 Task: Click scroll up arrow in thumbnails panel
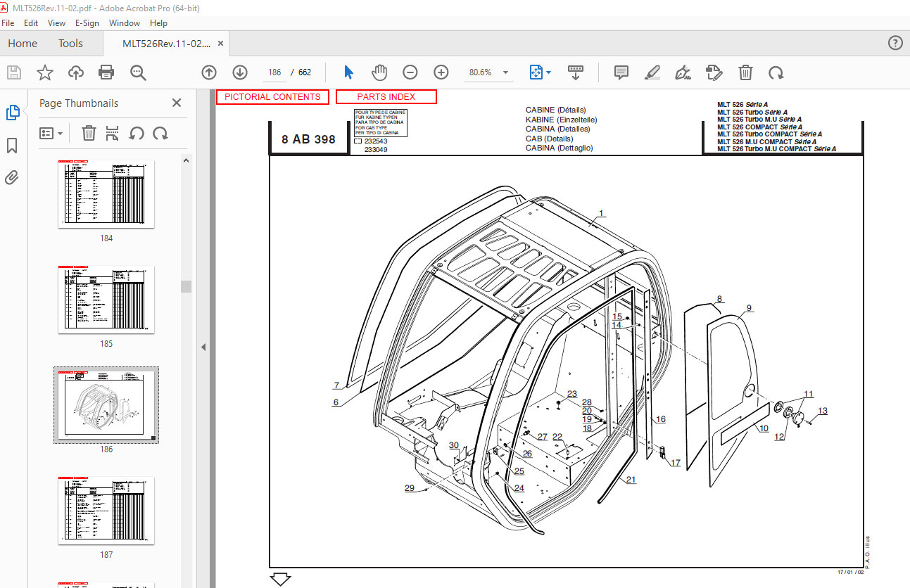click(x=186, y=161)
